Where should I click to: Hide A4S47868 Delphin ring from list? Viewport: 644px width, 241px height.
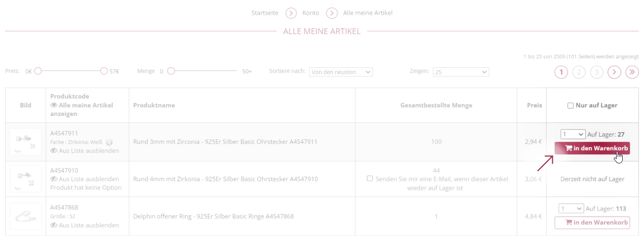click(x=54, y=225)
